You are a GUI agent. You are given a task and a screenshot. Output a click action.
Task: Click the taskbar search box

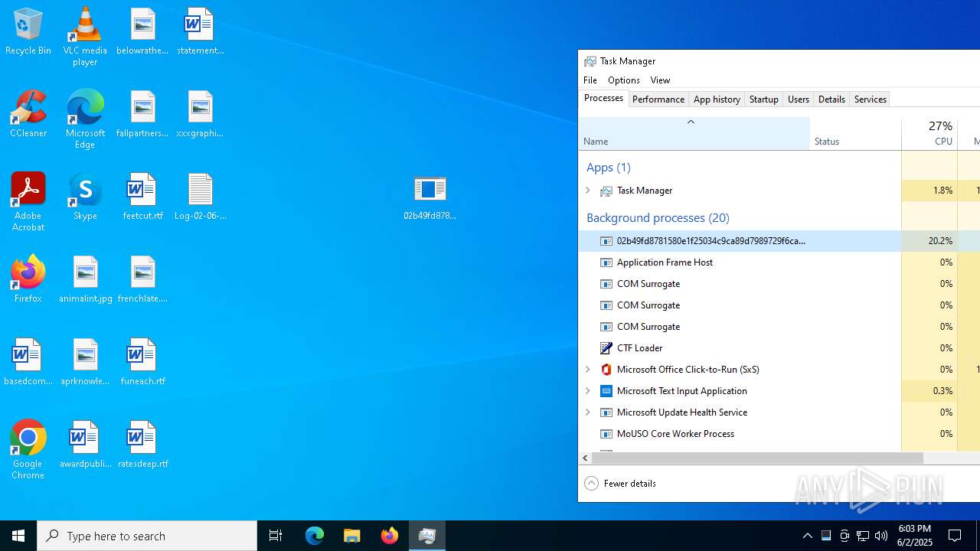(x=147, y=536)
